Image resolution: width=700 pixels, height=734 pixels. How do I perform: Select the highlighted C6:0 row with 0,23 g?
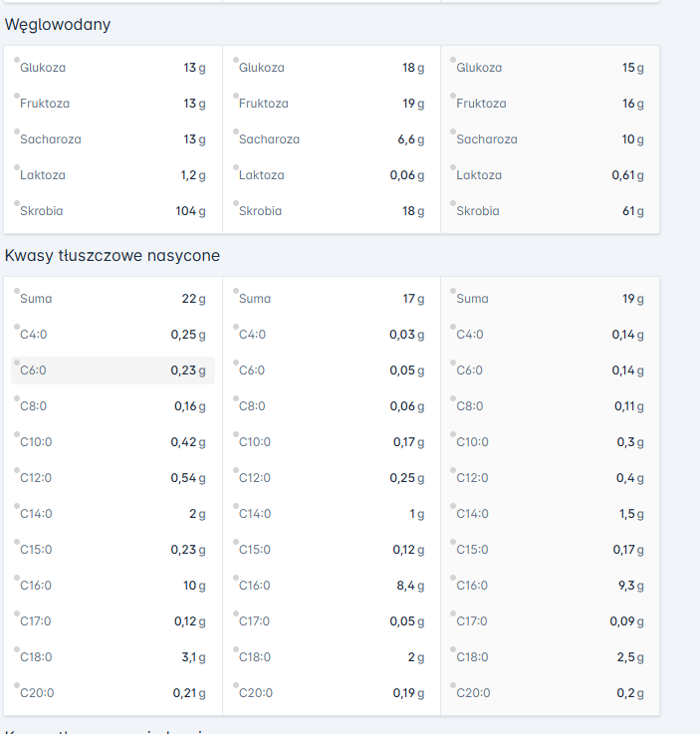pos(113,370)
